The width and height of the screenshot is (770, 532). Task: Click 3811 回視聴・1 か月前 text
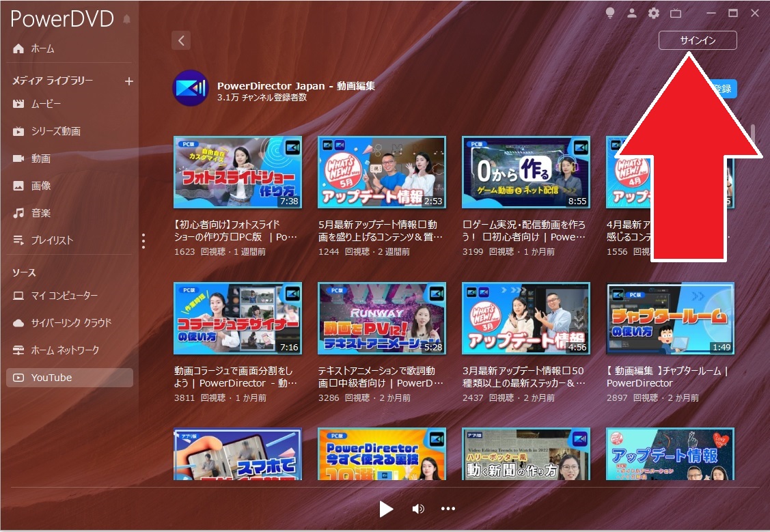220,398
